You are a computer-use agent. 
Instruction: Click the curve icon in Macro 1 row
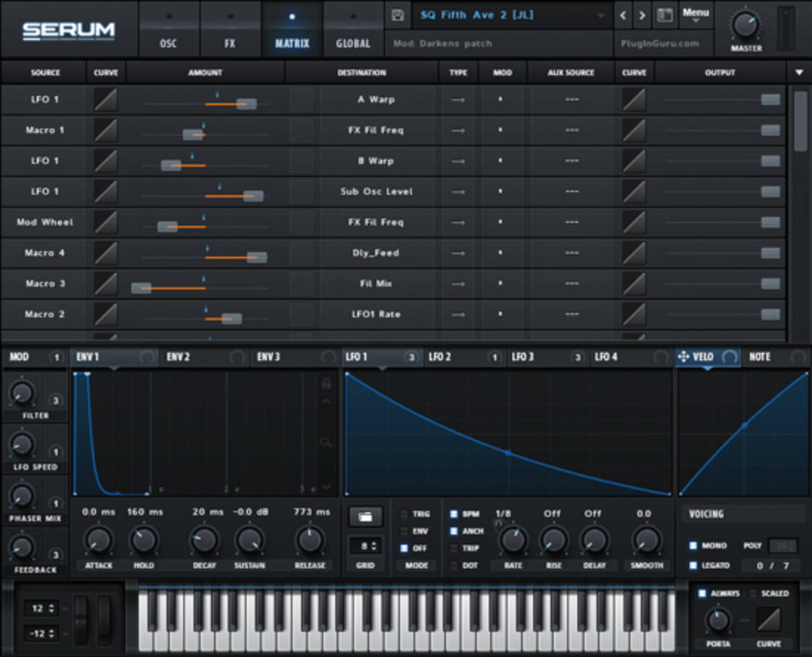(105, 130)
